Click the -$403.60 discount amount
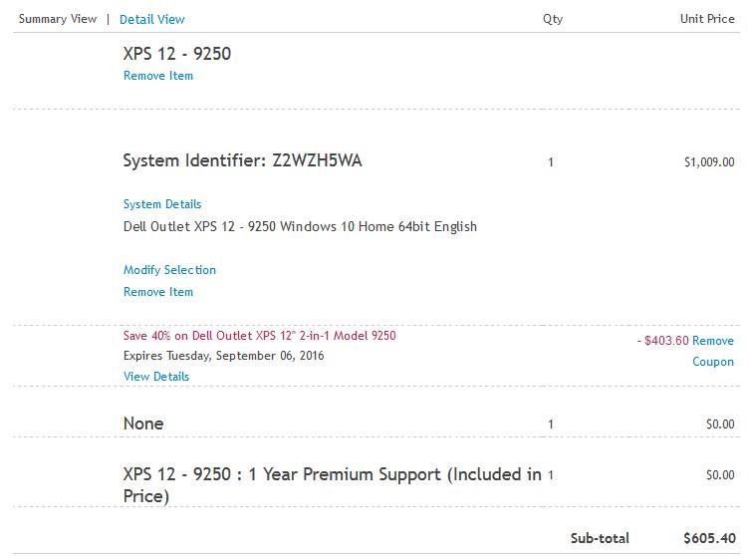The width and height of the screenshot is (748, 560). coord(662,341)
